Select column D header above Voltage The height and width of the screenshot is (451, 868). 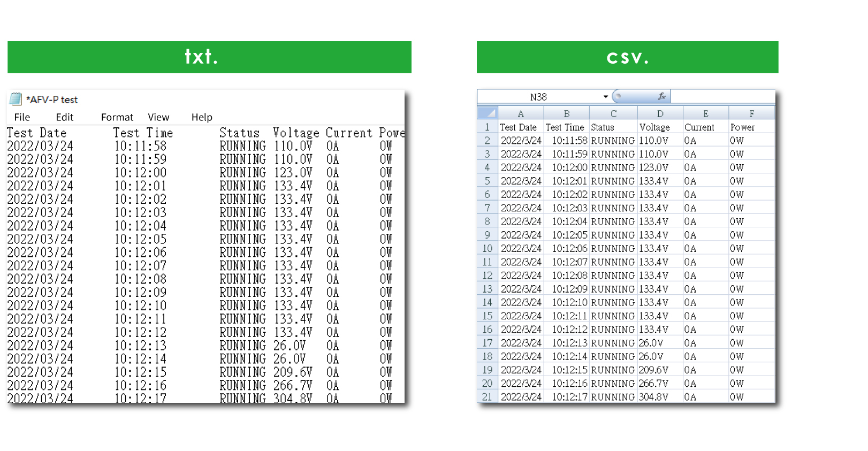tap(660, 113)
